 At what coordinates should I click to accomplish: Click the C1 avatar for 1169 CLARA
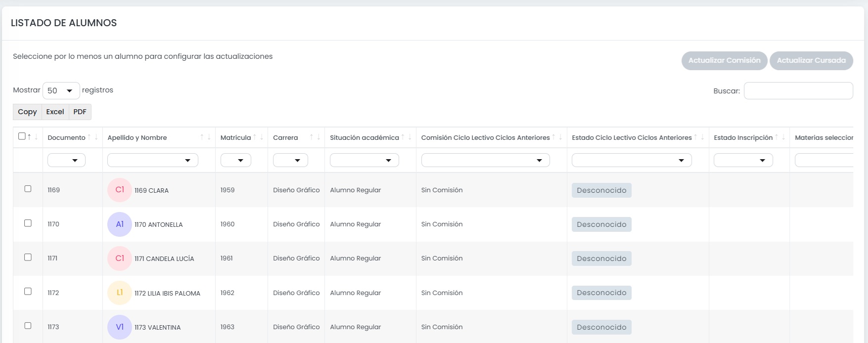click(x=120, y=190)
